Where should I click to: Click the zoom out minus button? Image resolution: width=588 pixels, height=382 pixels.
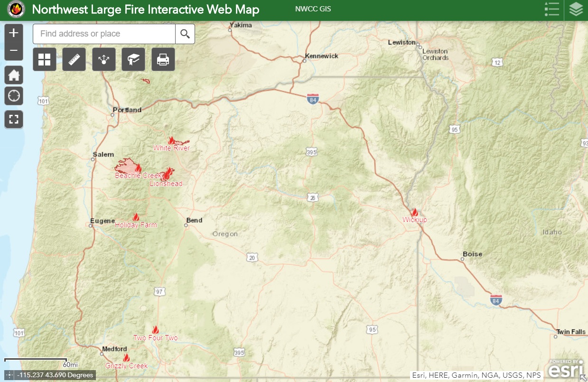point(14,51)
